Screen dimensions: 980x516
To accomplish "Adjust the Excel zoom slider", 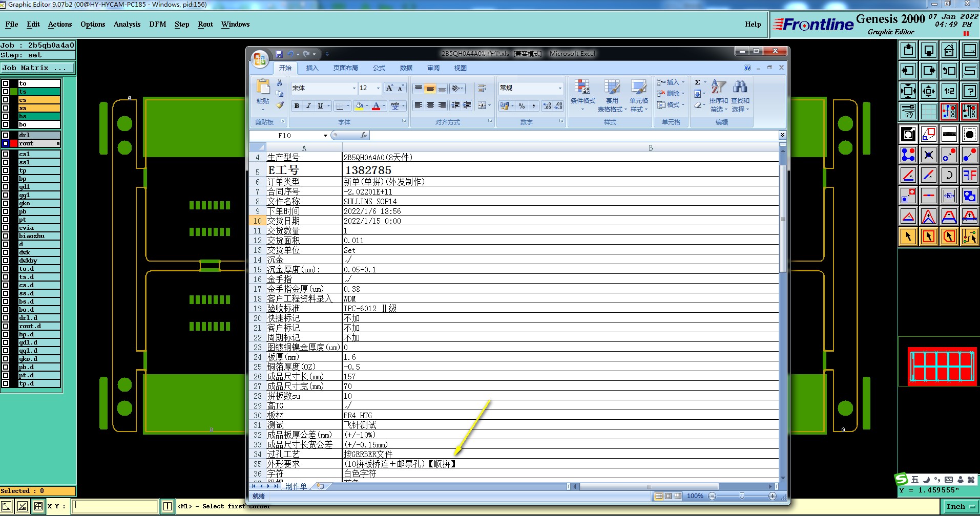I will click(x=742, y=496).
